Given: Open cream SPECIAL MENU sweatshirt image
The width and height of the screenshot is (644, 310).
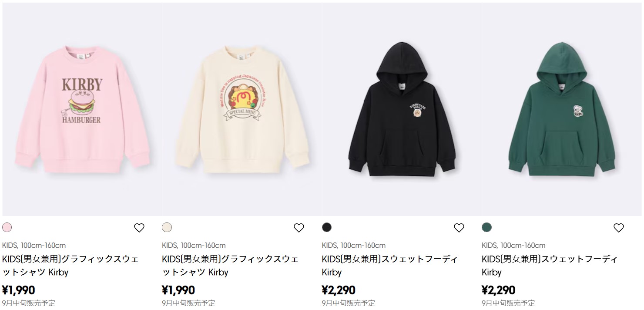Looking at the screenshot, I should pyautogui.click(x=242, y=109).
